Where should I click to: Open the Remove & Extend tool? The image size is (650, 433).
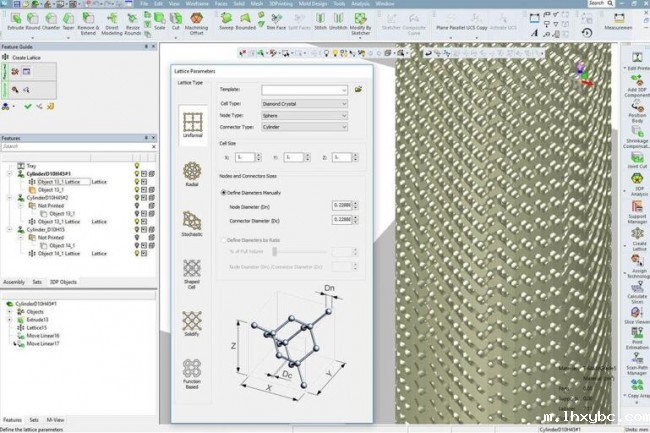click(88, 24)
